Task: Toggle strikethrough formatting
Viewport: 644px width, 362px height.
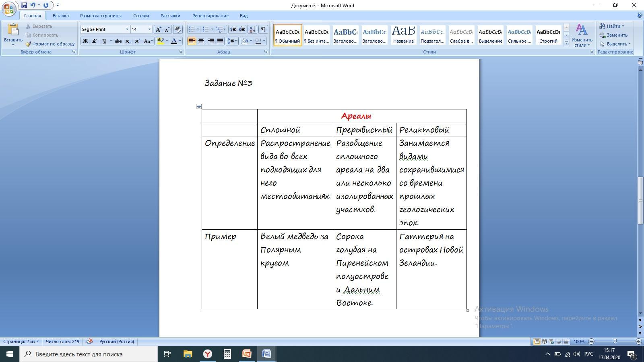Action: pyautogui.click(x=118, y=41)
